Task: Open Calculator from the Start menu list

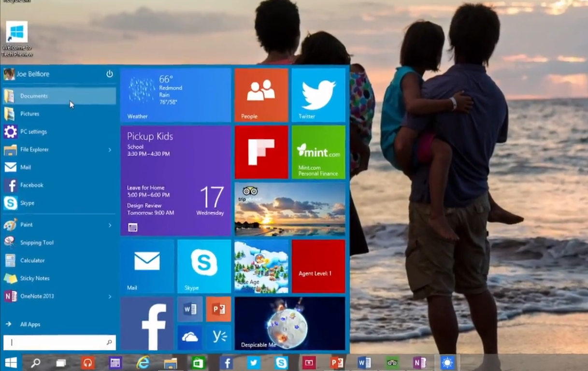Action: click(x=59, y=260)
